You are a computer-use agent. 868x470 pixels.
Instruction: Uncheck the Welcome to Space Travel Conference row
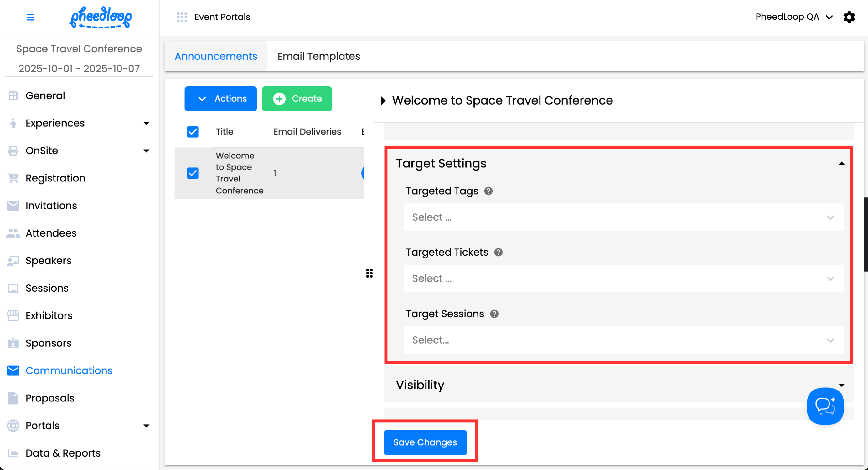tap(193, 173)
